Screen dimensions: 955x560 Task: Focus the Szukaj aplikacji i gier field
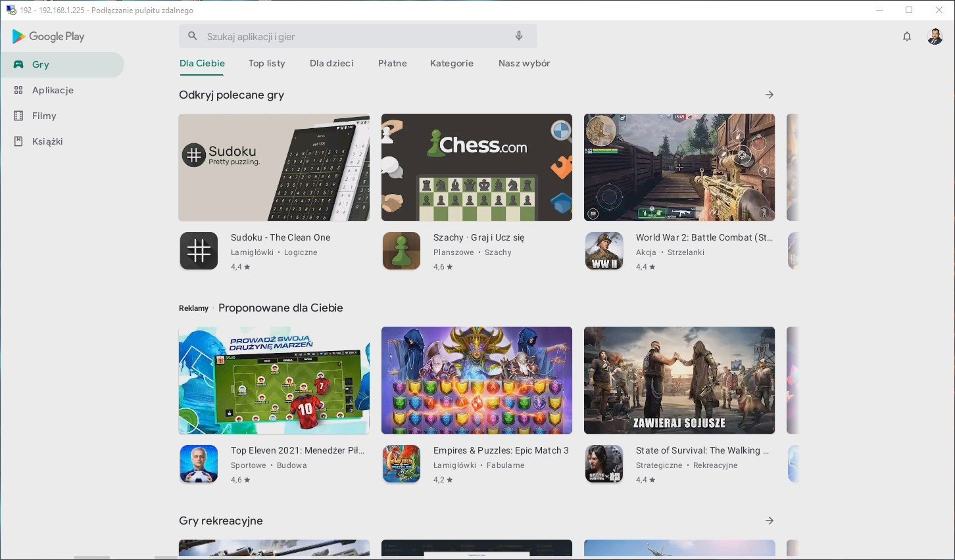coord(358,36)
